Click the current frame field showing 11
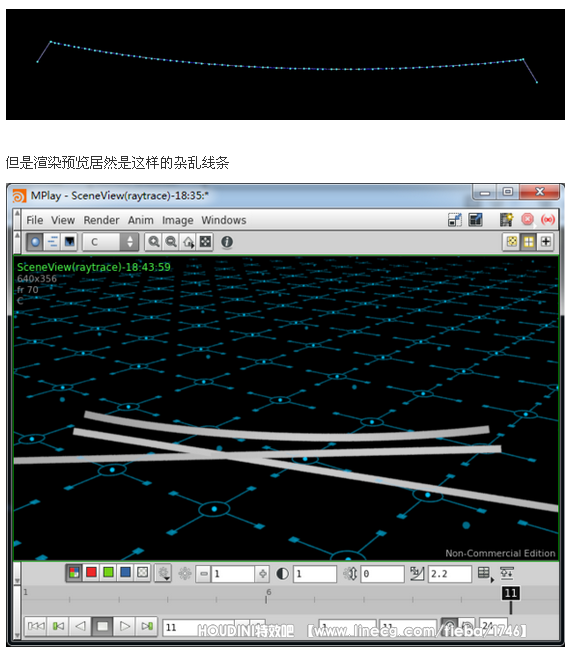The image size is (565, 648). coord(198,627)
